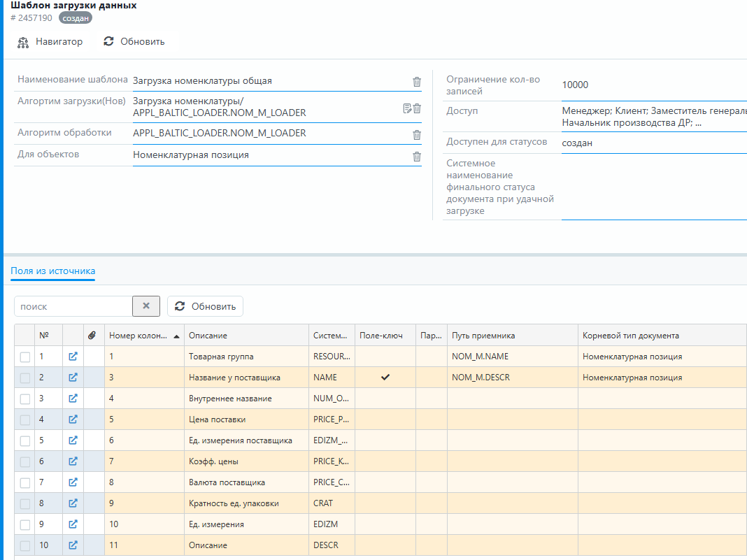Viewport: 747px width, 560px height.
Task: Click the attachment paperclip column header
Action: tap(93, 336)
